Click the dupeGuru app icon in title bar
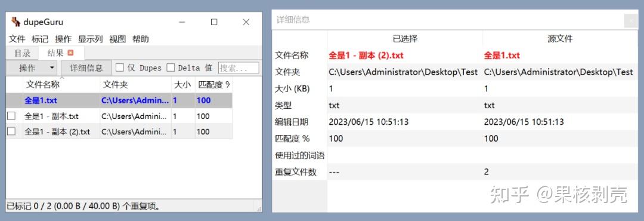This screenshot has width=644, height=221. coord(16,22)
